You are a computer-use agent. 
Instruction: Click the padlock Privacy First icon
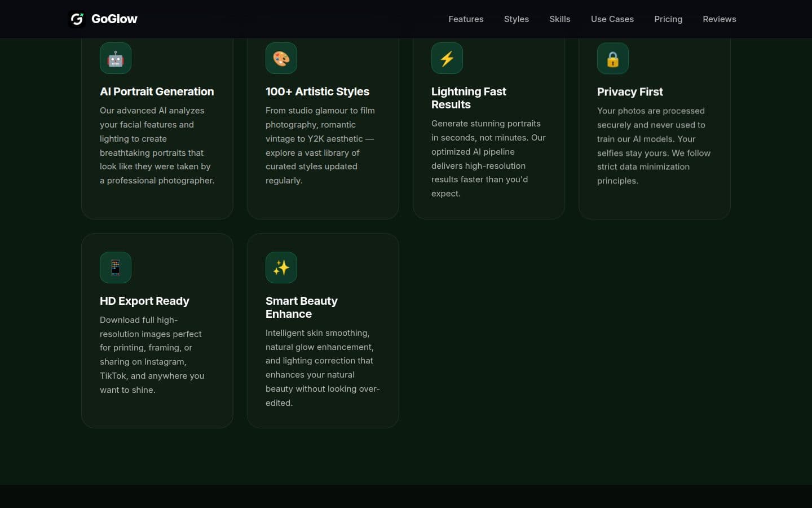pos(613,58)
